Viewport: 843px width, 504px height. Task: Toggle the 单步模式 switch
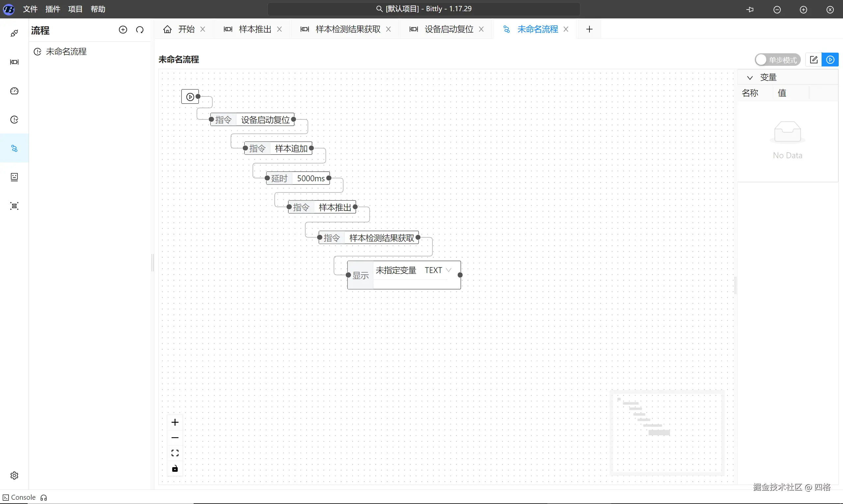click(777, 60)
